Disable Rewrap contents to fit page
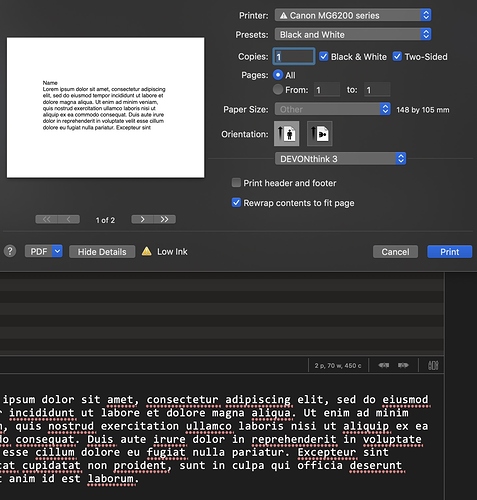 click(236, 203)
